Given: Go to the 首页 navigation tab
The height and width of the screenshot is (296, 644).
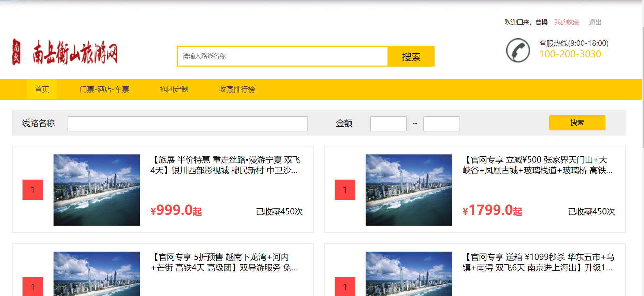Looking at the screenshot, I should tap(42, 89).
